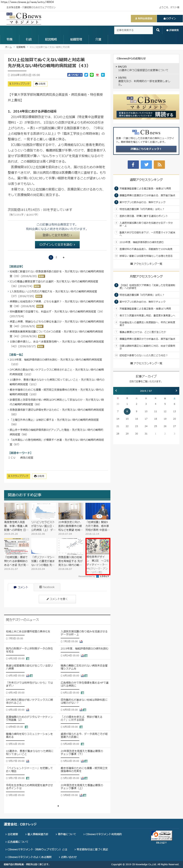
Task: Open the 経営戦略 navigation menu
Action: (51, 39)
